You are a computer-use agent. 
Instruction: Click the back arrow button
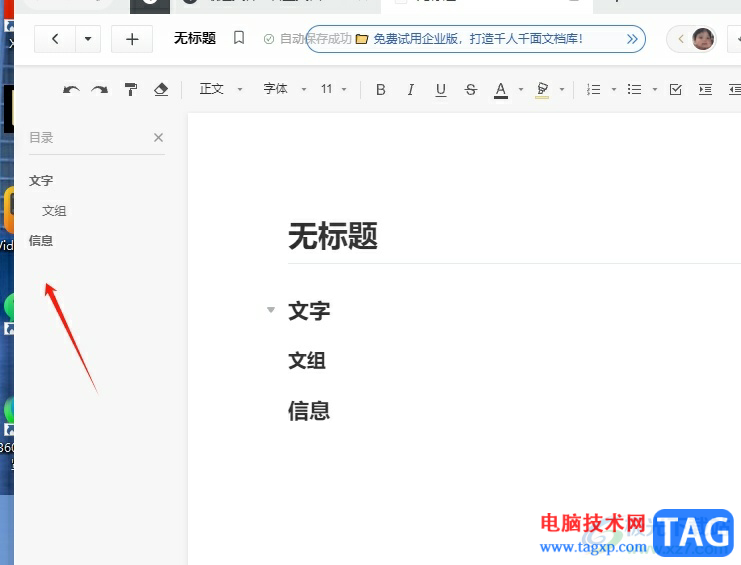[x=55, y=39]
